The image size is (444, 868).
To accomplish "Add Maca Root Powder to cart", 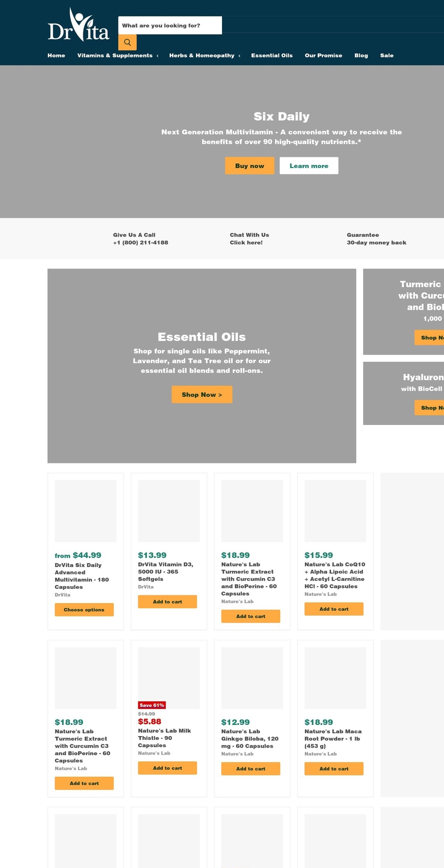I will [334, 769].
